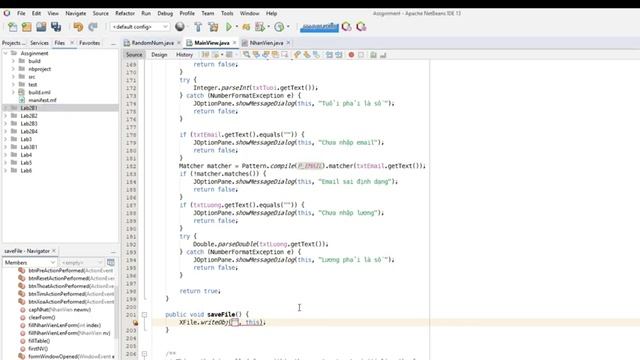This screenshot has width=640, height=360.
Task: Open the Run Project dropdown arrow
Action: click(237, 27)
